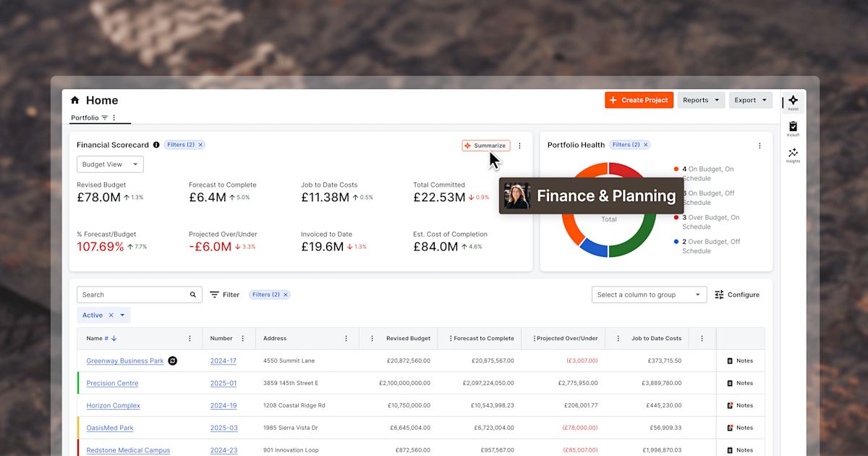
Task: Click the Home house icon
Action: (75, 100)
